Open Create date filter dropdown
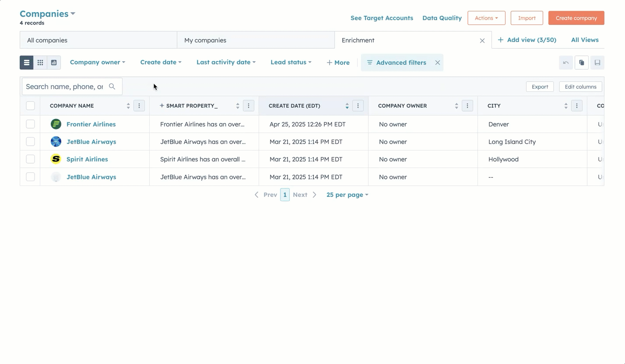The image size is (625, 364). coord(161,63)
